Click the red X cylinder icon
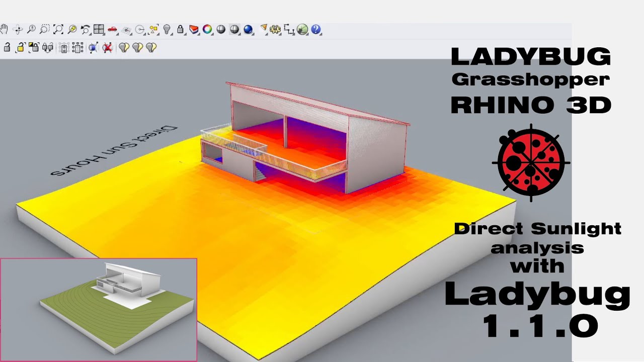 point(107,48)
